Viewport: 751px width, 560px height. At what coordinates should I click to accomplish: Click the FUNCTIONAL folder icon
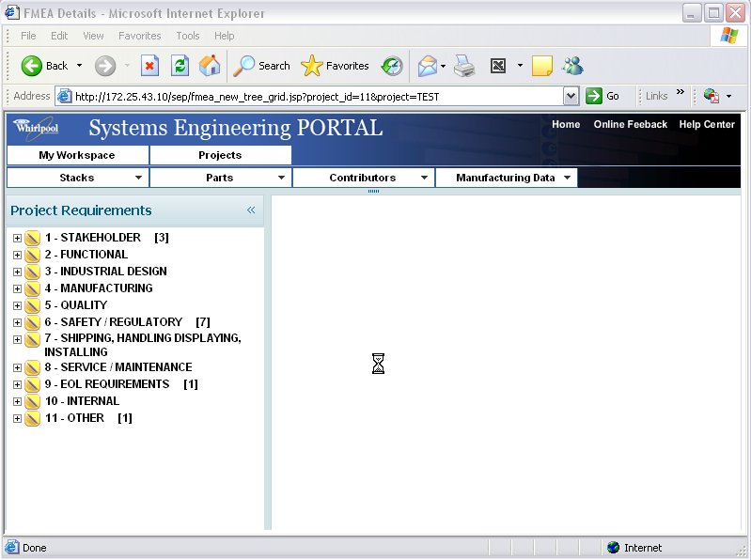point(32,255)
